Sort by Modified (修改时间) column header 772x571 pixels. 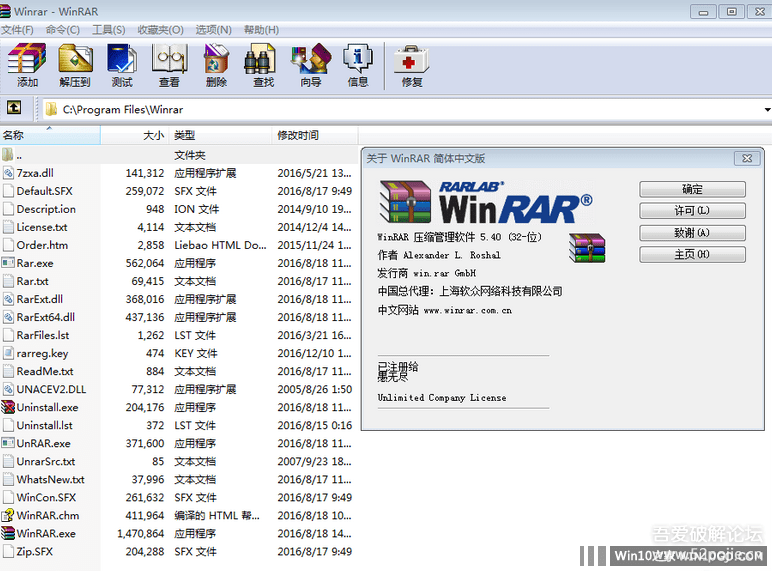coord(315,135)
